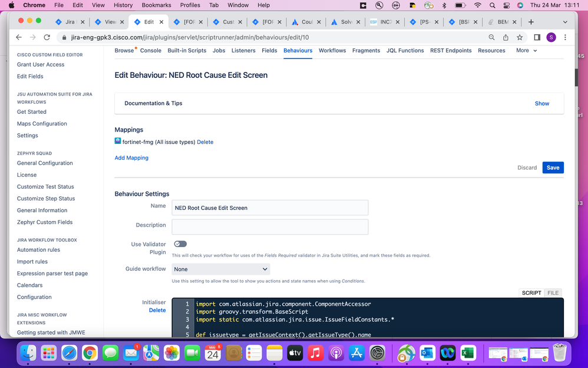Open Webex from the Dock

(447, 353)
